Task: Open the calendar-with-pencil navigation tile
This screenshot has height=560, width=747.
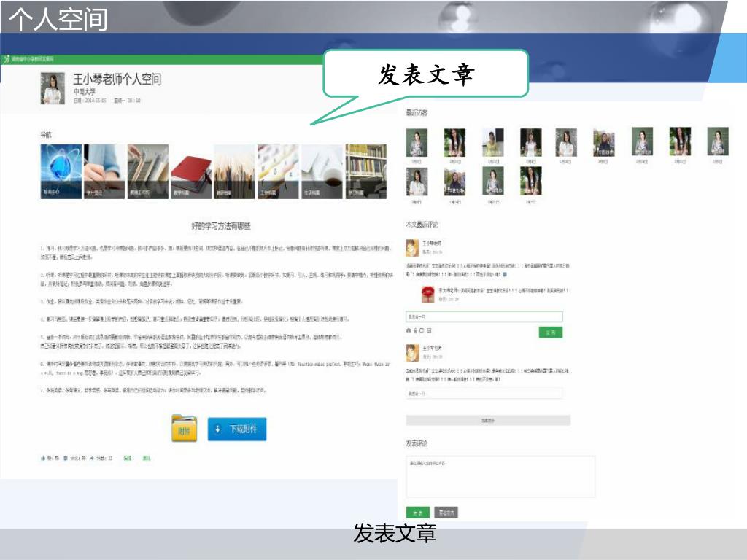Action: (278, 171)
